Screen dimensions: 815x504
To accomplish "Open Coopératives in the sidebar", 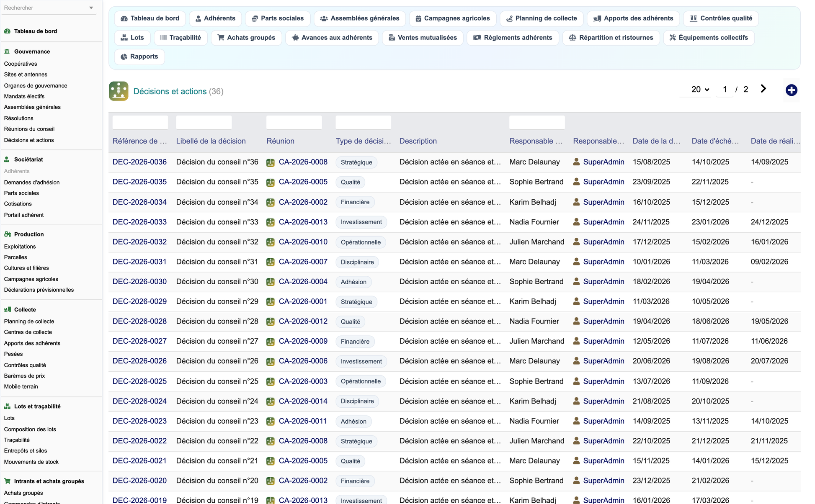I will pyautogui.click(x=21, y=64).
